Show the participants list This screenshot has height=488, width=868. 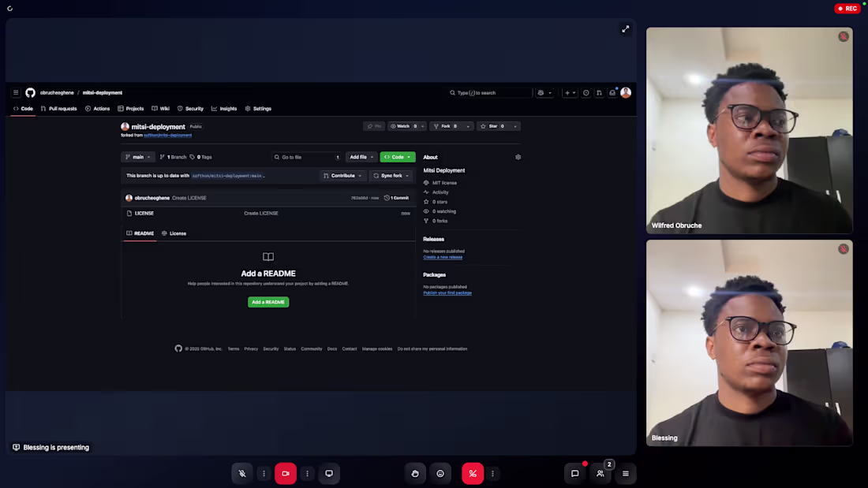point(600,473)
